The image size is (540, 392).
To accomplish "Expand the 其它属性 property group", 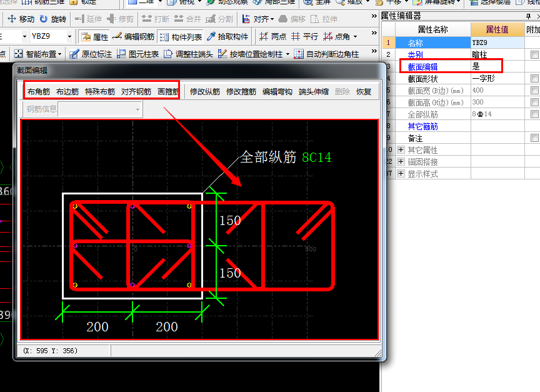I will tap(401, 150).
